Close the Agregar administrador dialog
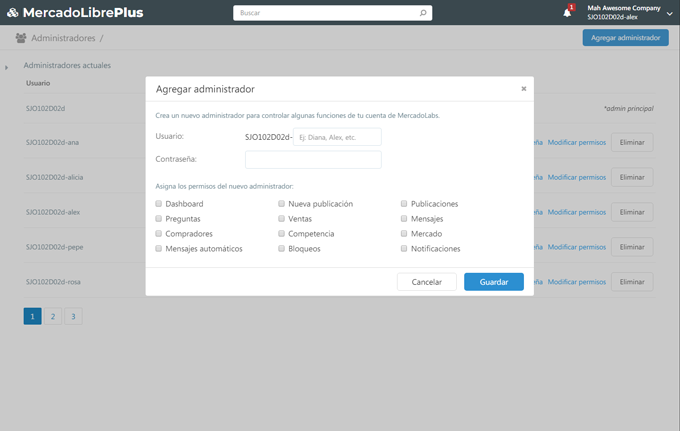This screenshot has width=680, height=431. pyautogui.click(x=523, y=89)
